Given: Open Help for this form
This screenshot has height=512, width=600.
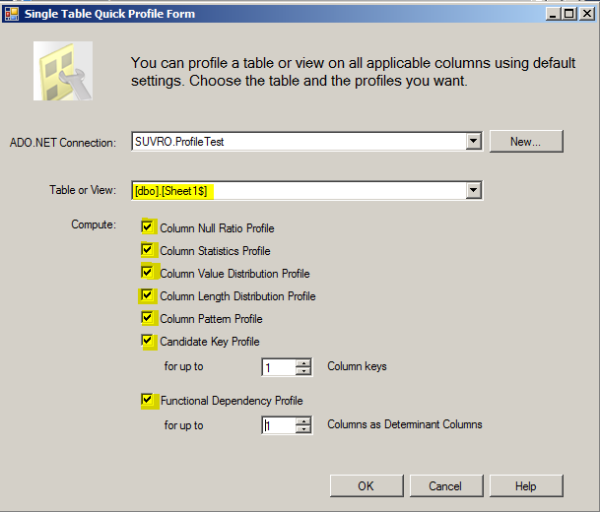Looking at the screenshot, I should pos(526,486).
